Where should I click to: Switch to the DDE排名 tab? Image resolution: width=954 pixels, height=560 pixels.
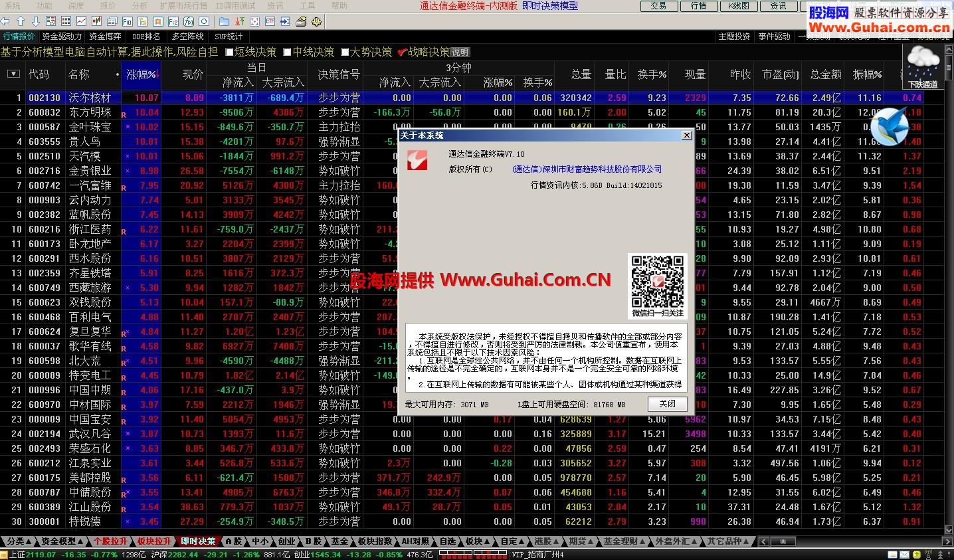(146, 37)
